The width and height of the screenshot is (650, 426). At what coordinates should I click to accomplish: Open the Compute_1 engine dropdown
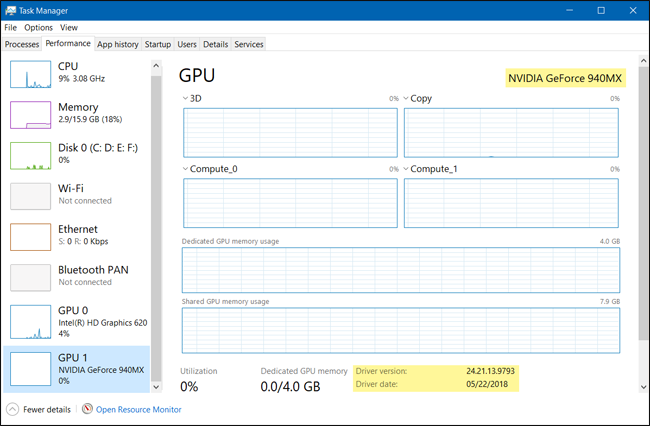click(x=406, y=169)
